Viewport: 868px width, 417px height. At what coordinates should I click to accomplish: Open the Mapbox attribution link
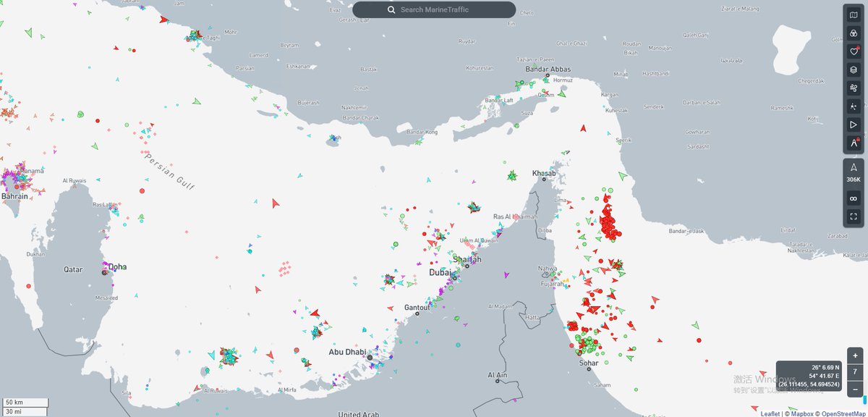coord(801,413)
